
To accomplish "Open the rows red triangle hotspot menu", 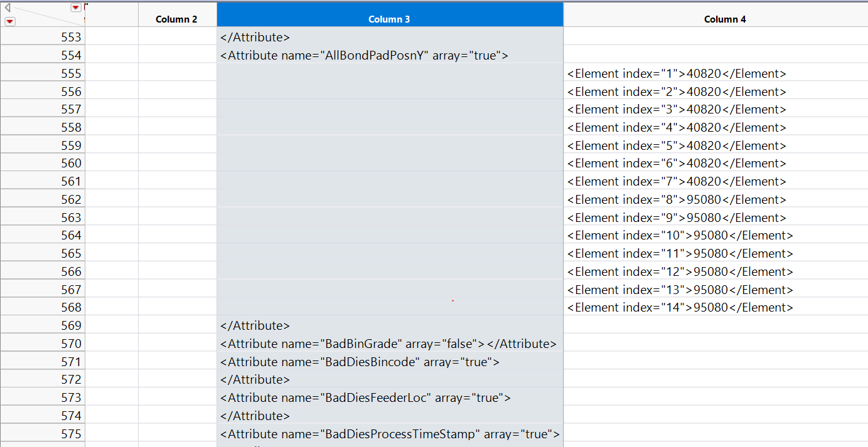I will click(9, 21).
